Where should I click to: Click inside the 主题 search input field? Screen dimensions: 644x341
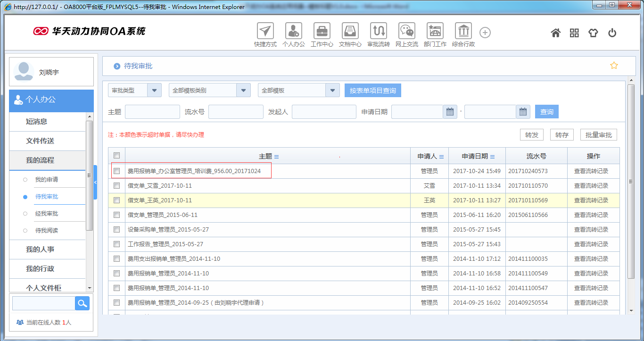click(x=152, y=112)
